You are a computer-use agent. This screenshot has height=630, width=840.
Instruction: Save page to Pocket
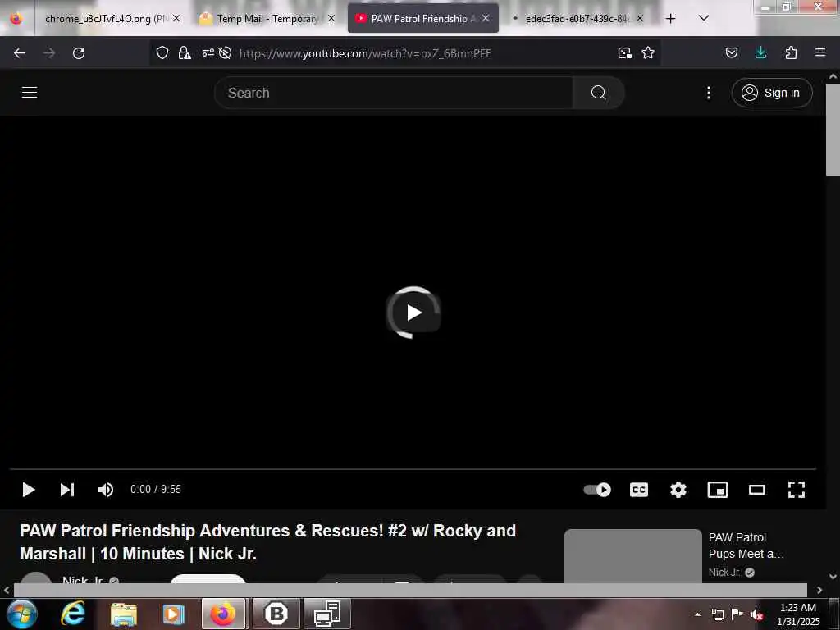click(732, 52)
